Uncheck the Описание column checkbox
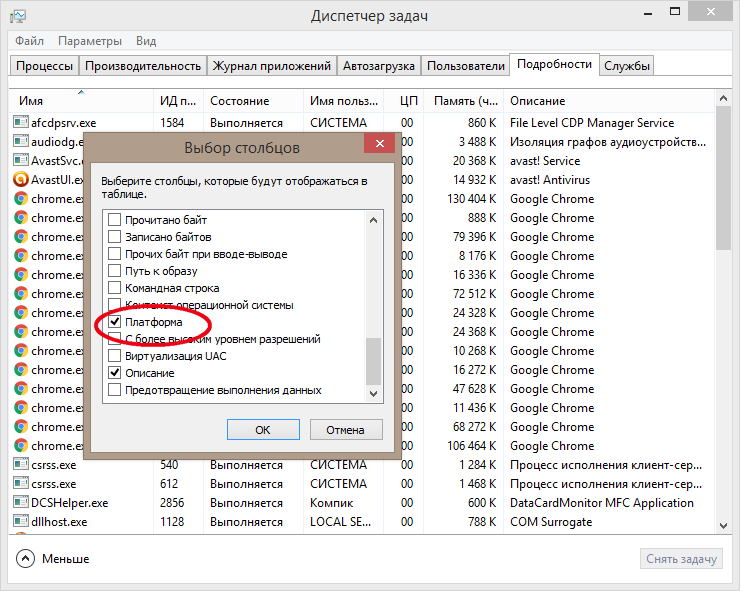This screenshot has height=591, width=740. coord(114,372)
